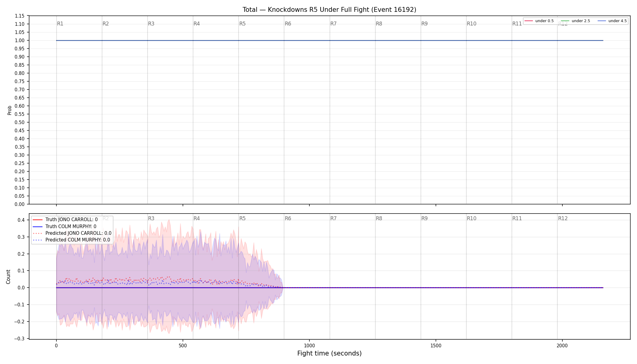Click the R9 round label in the Prob plot

pyautogui.click(x=424, y=24)
